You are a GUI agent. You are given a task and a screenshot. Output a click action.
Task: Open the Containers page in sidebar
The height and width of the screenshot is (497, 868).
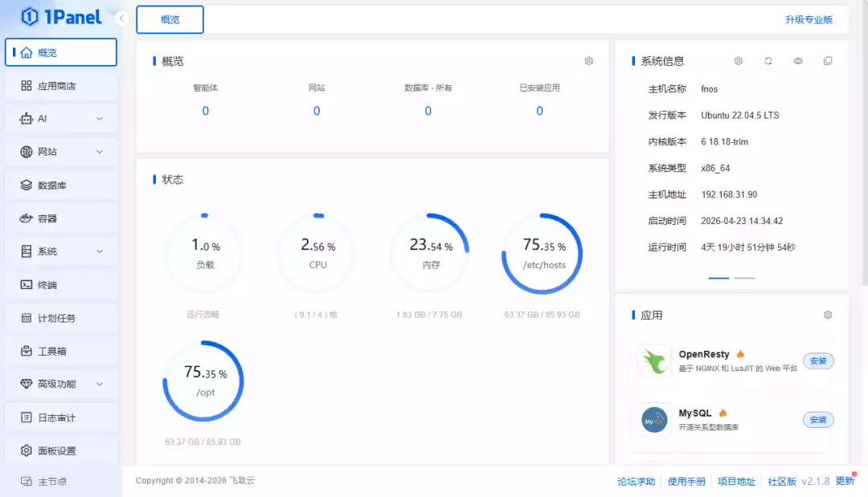[x=60, y=218]
